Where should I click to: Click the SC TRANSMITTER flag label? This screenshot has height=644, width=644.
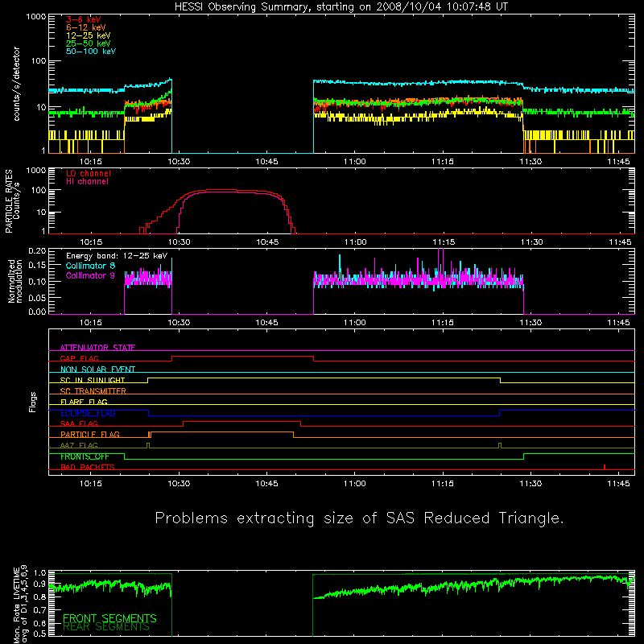pyautogui.click(x=93, y=390)
